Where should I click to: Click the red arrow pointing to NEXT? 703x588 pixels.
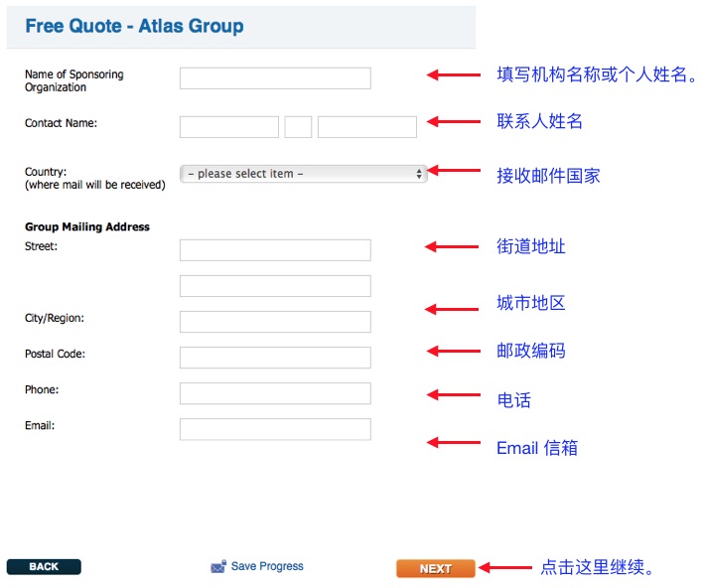tap(507, 568)
